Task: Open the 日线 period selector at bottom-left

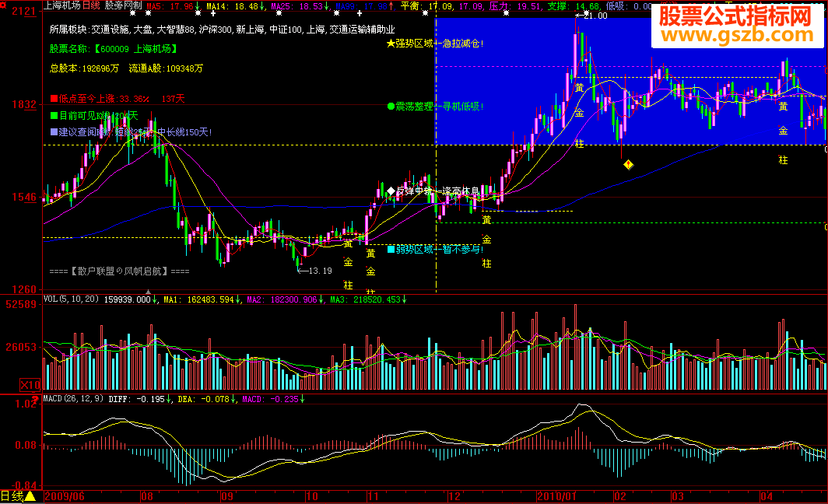Action: click(x=12, y=497)
